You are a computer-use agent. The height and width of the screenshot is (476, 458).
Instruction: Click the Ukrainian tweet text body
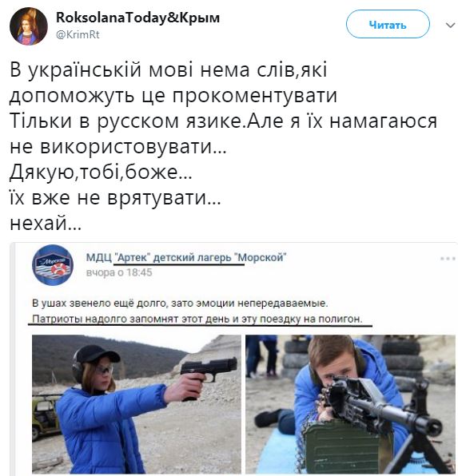pyautogui.click(x=223, y=147)
